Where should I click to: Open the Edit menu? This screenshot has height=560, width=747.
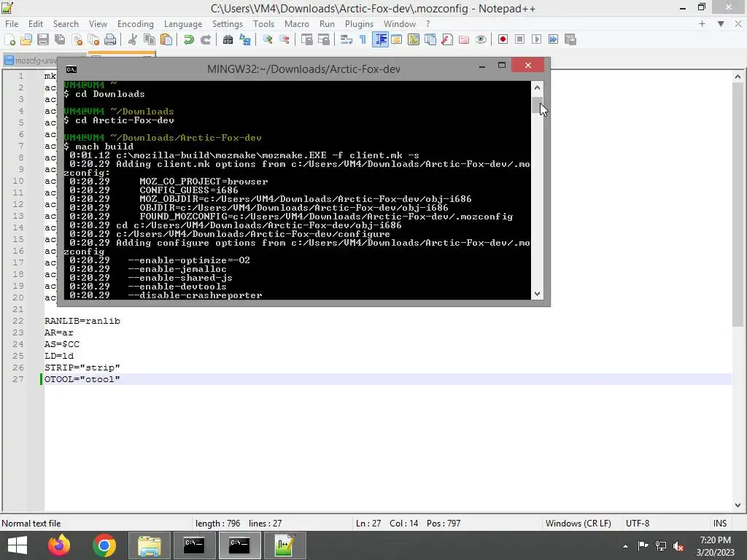pos(36,24)
